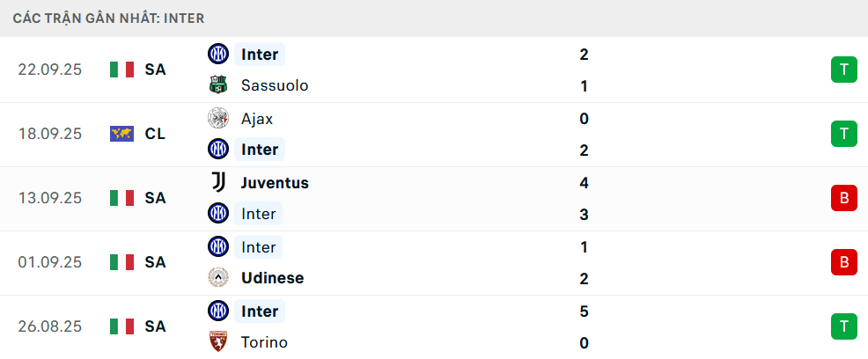Screen dimensions: 868x359
Task: Open the Udinese team link
Action: point(272,278)
